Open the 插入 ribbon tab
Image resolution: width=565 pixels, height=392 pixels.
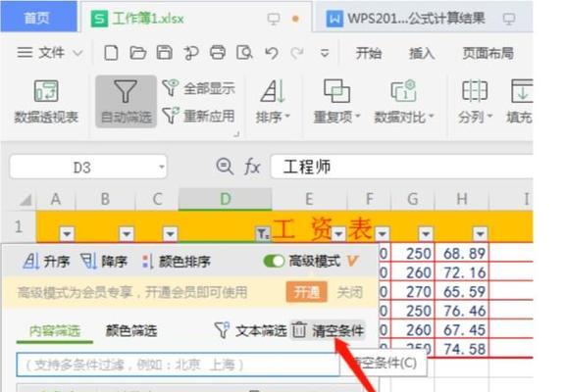pos(422,53)
